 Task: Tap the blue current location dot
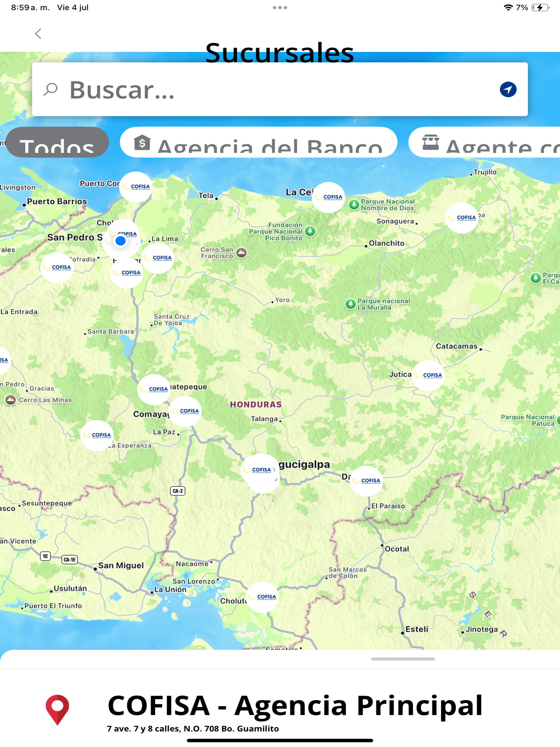[x=120, y=241]
